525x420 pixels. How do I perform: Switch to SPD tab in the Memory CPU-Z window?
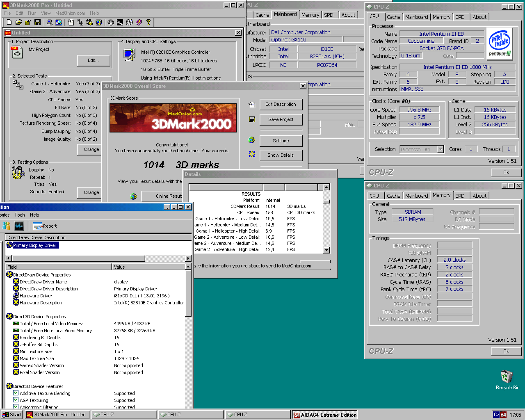(460, 196)
